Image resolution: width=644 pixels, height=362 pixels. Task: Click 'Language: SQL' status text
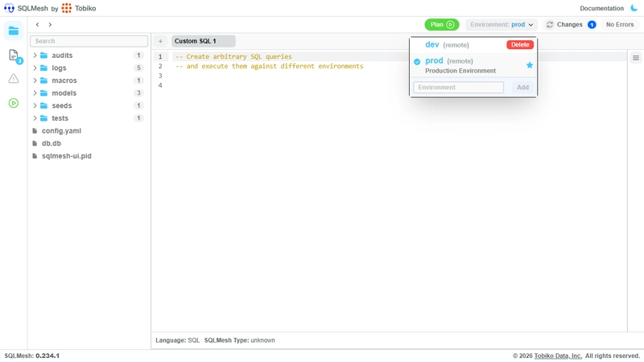tap(177, 340)
